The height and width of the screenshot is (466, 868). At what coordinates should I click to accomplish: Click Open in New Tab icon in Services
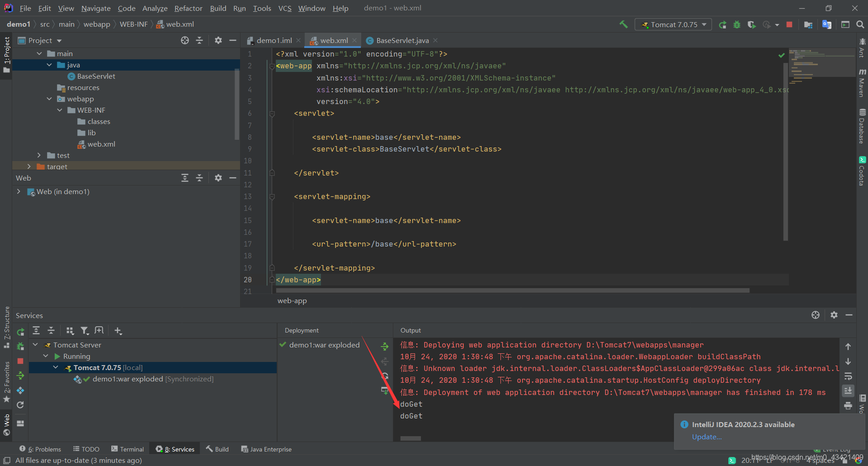(x=99, y=331)
